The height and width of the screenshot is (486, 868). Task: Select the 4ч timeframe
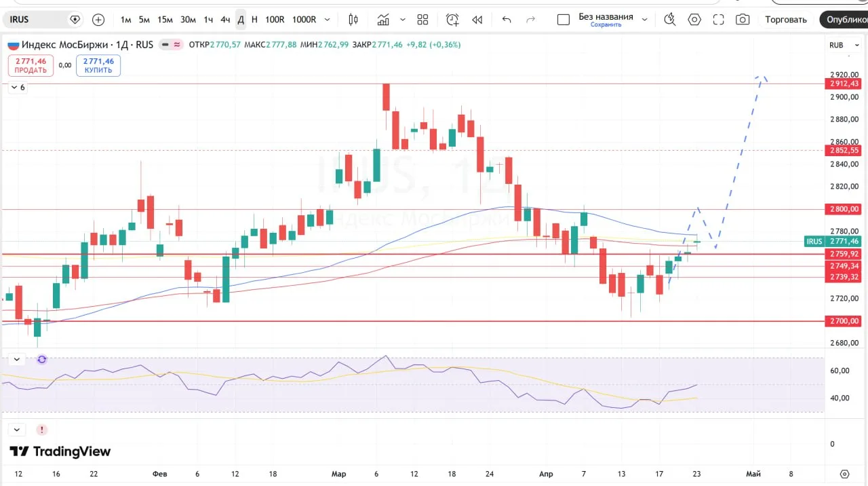click(225, 20)
